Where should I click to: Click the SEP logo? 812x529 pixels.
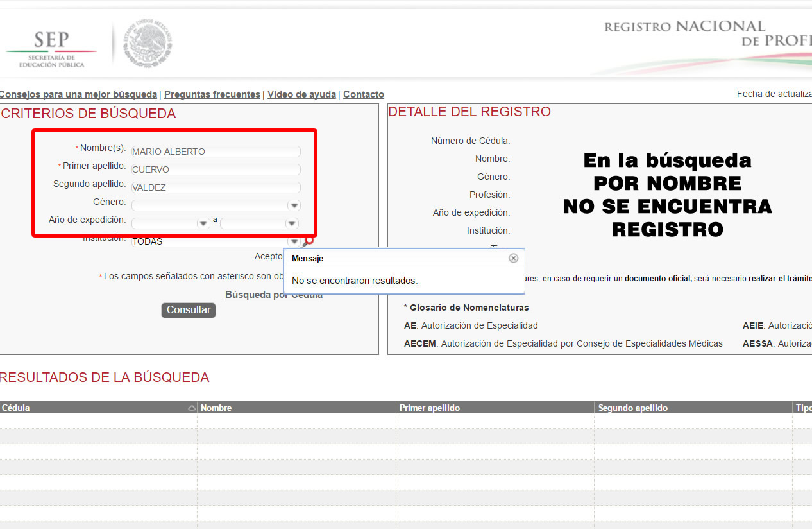pos(51,49)
